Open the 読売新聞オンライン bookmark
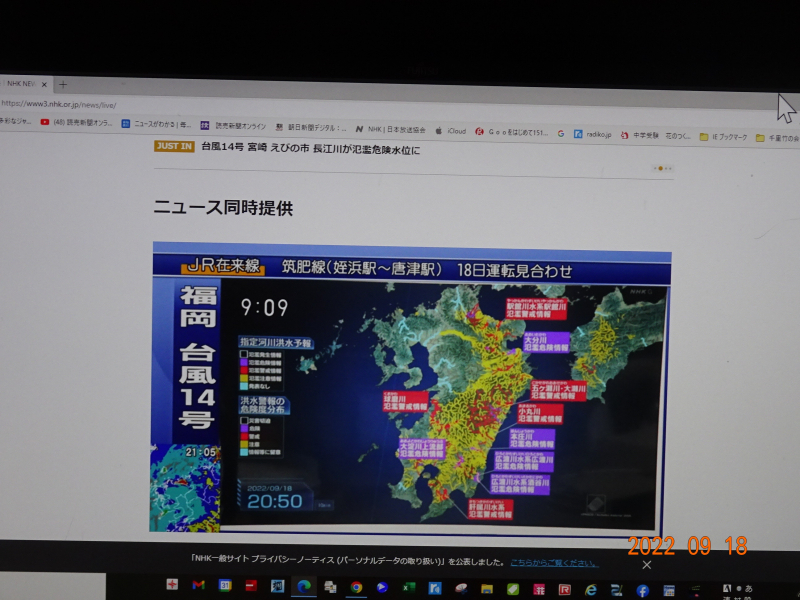Viewport: 800px width, 600px height. [x=233, y=126]
